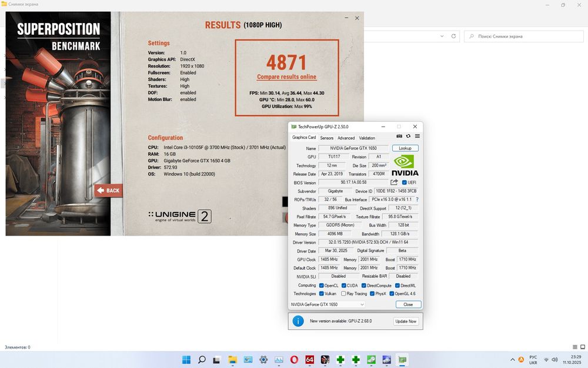Click the GPU-Z Close button
Screen dimensions: 588x368
click(x=408, y=304)
